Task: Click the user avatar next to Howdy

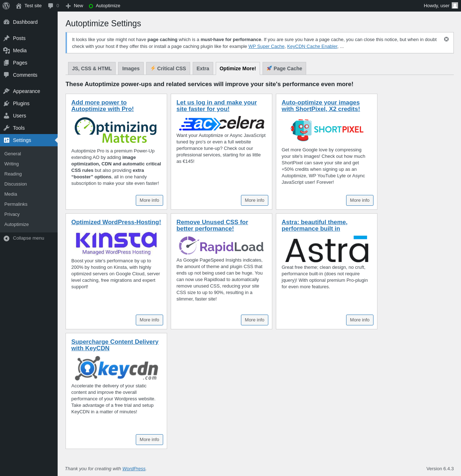Action: click(x=455, y=6)
